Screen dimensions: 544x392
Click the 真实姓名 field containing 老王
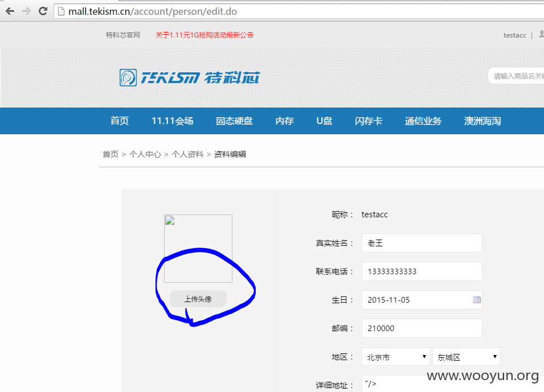[x=422, y=243]
